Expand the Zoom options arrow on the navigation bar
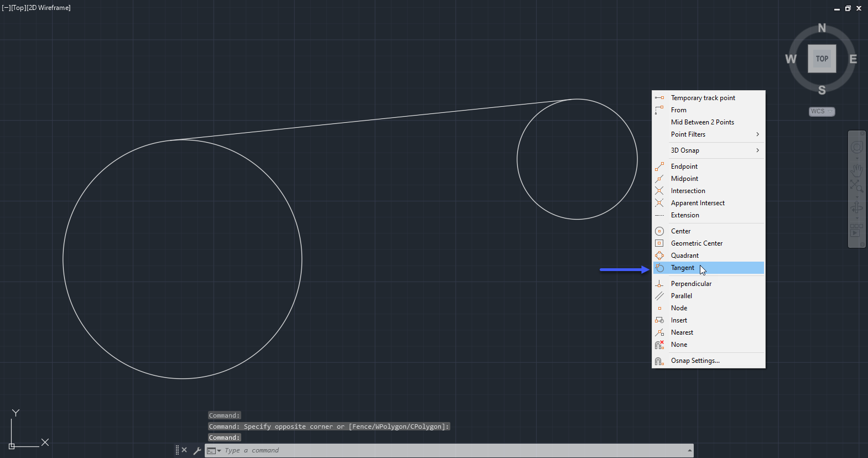 (x=857, y=197)
